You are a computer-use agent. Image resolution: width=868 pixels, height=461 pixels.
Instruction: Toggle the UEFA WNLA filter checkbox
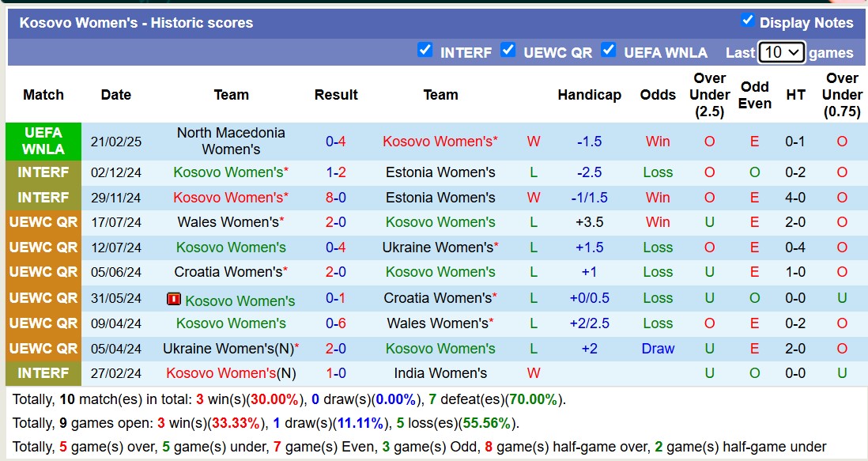(x=608, y=50)
